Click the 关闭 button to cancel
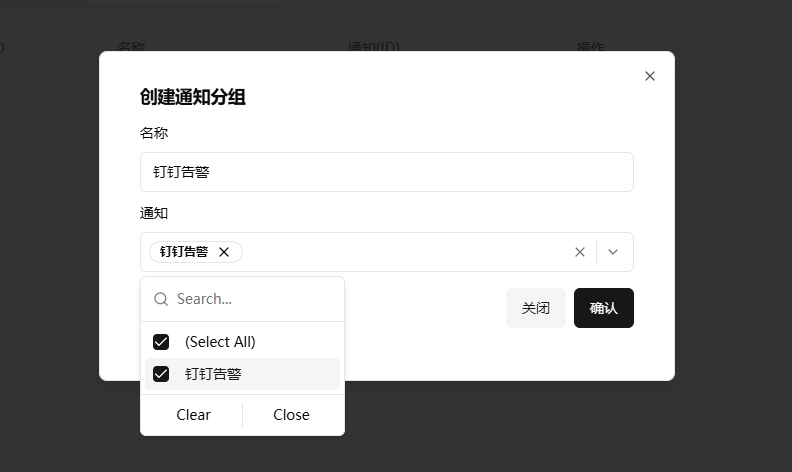Screen dimensions: 792x472 [535, 308]
